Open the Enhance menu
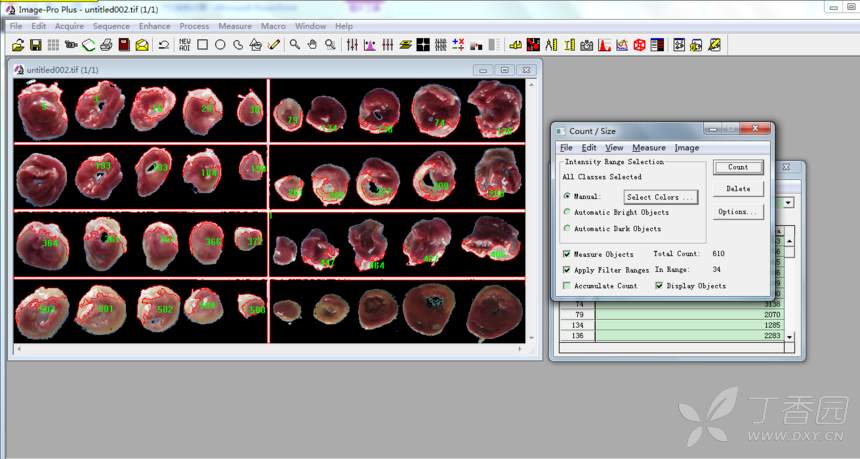Viewport: 860px width, 459px height. pyautogui.click(x=155, y=26)
